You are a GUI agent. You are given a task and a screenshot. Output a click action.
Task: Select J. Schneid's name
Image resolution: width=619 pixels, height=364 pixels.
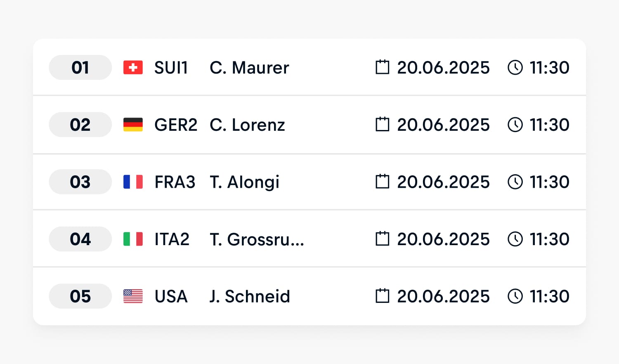(250, 296)
